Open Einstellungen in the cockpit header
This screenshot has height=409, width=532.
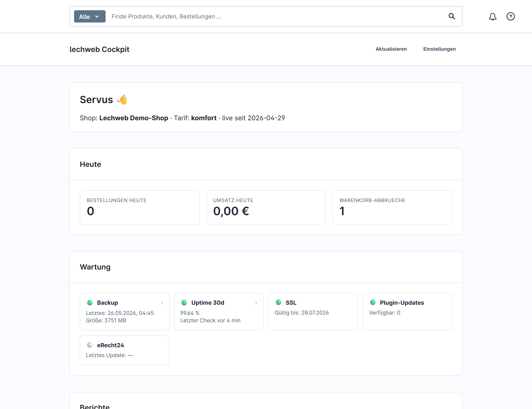pyautogui.click(x=440, y=49)
